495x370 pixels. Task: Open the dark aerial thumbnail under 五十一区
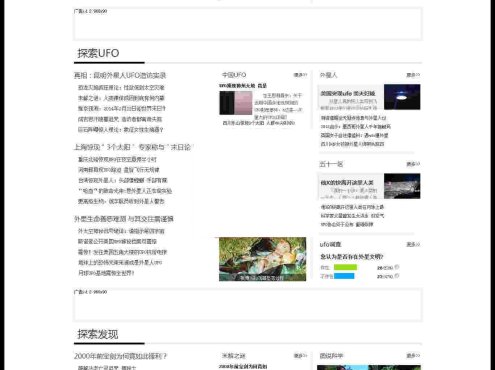[x=402, y=186]
